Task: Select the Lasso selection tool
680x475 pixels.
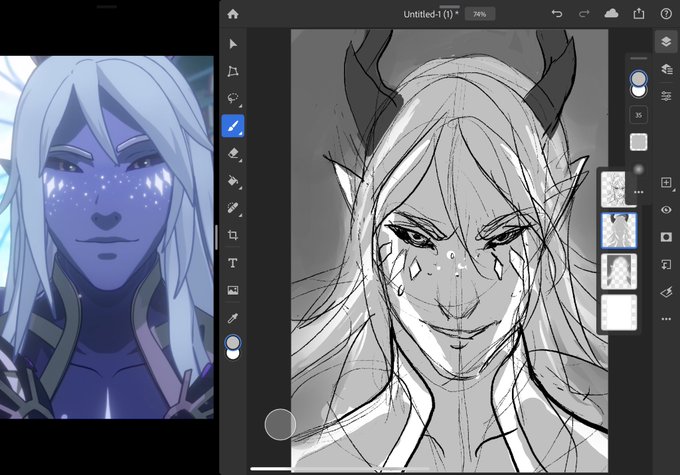Action: click(x=233, y=98)
